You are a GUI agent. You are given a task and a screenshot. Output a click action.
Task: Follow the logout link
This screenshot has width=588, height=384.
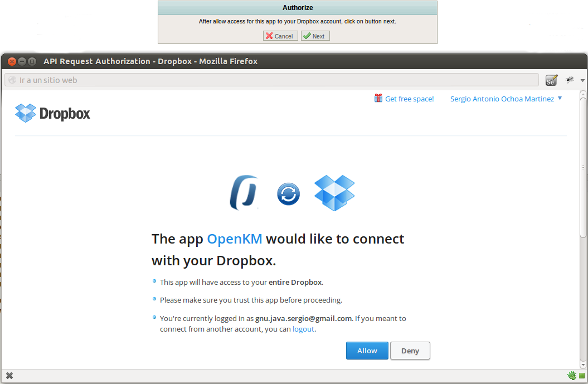(303, 329)
